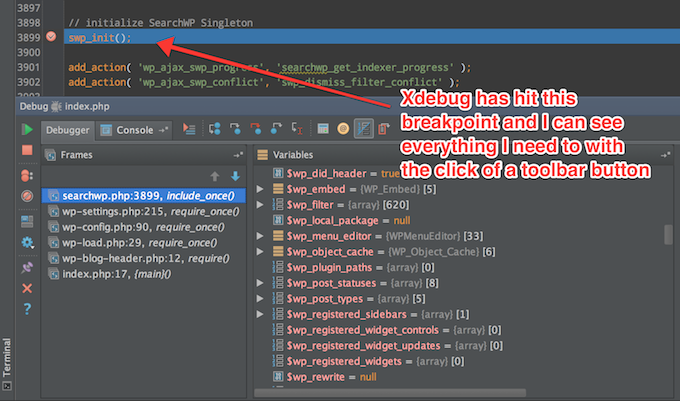Open the Evaluate Expression calculator icon
The width and height of the screenshot is (680, 401).
point(323,129)
